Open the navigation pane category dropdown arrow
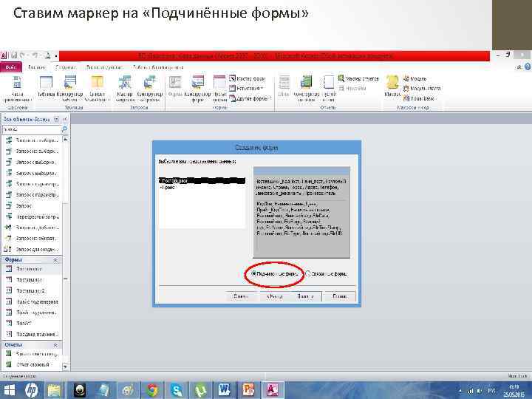The height and width of the screenshot is (399, 532). 56,119
